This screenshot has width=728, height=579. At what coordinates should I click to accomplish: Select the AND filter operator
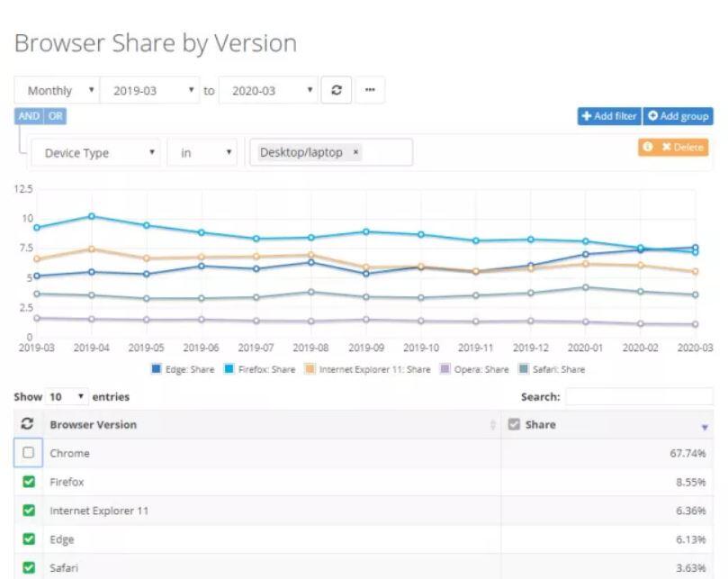pyautogui.click(x=29, y=116)
